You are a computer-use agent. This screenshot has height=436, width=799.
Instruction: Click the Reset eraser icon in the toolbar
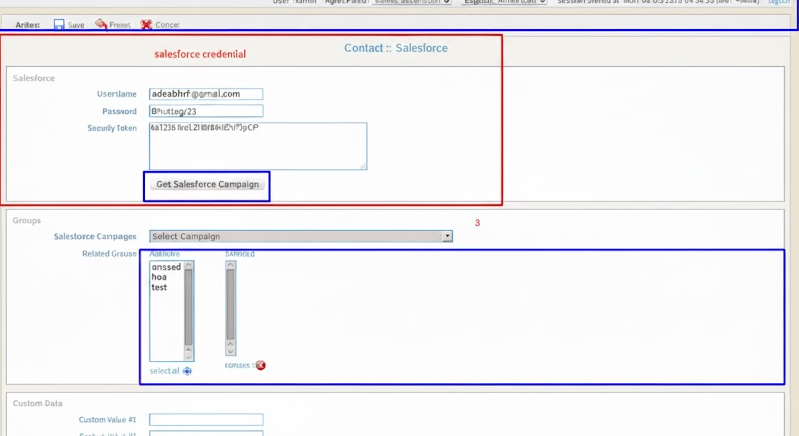[101, 24]
